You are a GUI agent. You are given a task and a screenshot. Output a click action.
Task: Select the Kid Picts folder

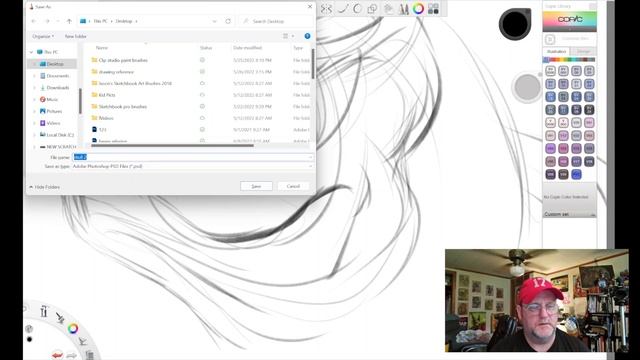click(107, 95)
